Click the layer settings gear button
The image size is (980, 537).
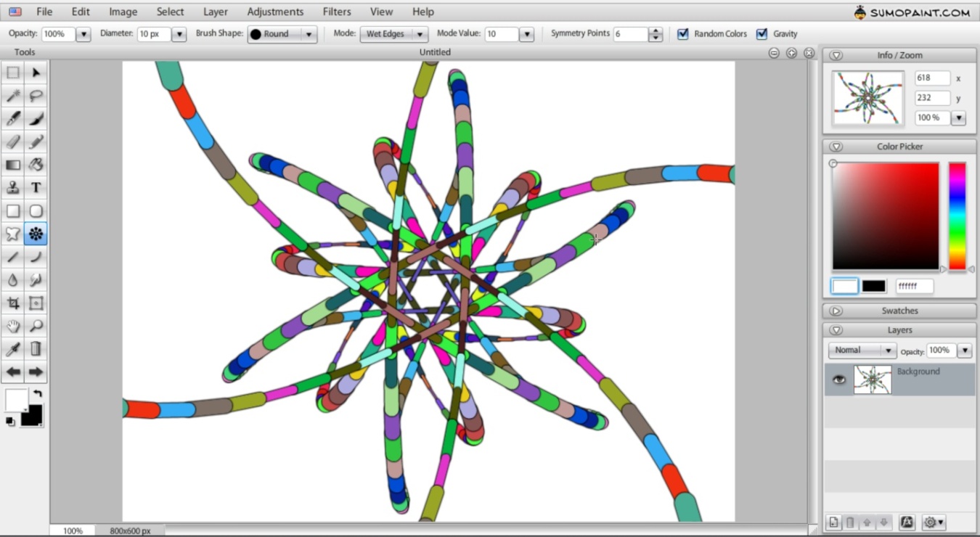pyautogui.click(x=934, y=522)
